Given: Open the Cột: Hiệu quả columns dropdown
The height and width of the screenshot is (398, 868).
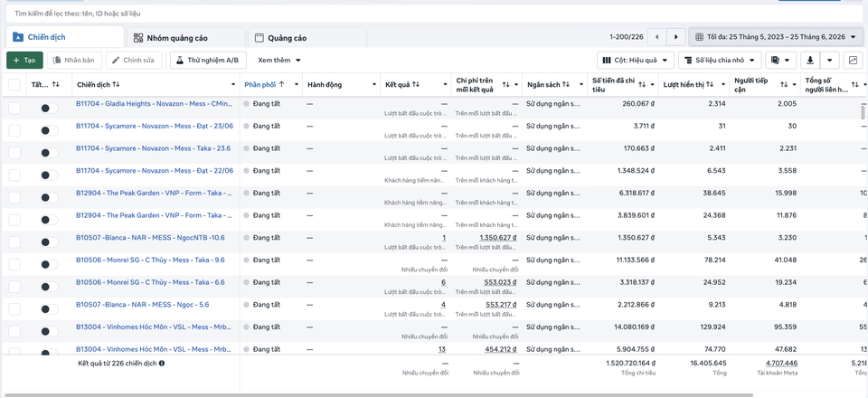Looking at the screenshot, I should 636,60.
